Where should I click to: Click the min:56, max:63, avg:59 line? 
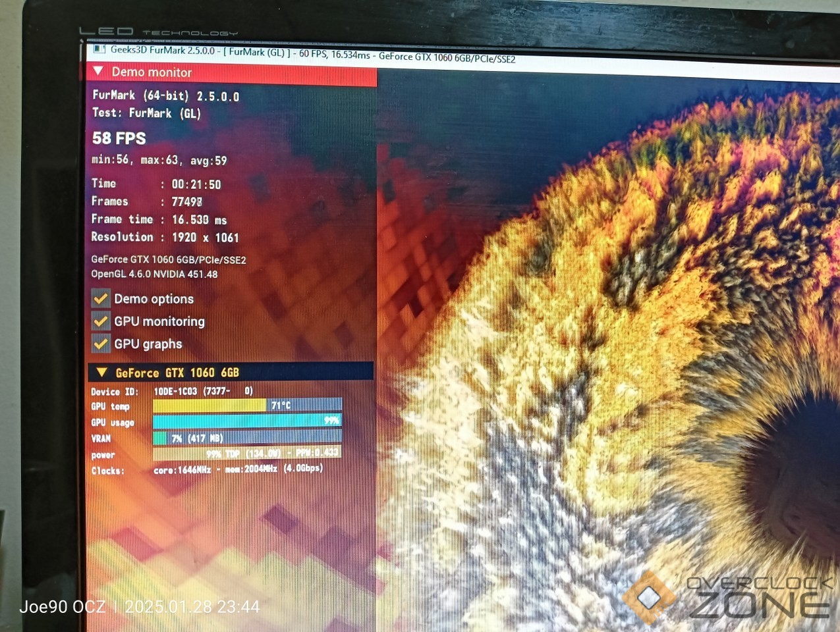[159, 160]
